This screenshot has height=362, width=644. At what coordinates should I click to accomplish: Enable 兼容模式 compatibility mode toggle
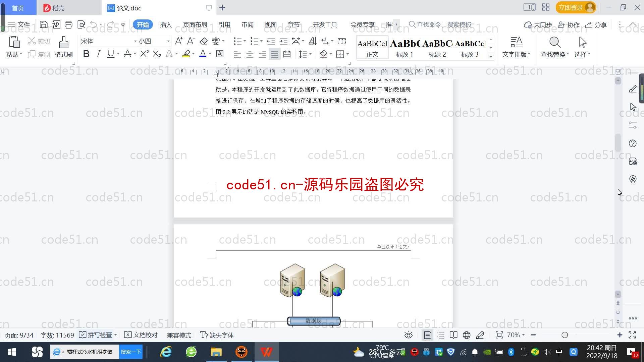178,335
